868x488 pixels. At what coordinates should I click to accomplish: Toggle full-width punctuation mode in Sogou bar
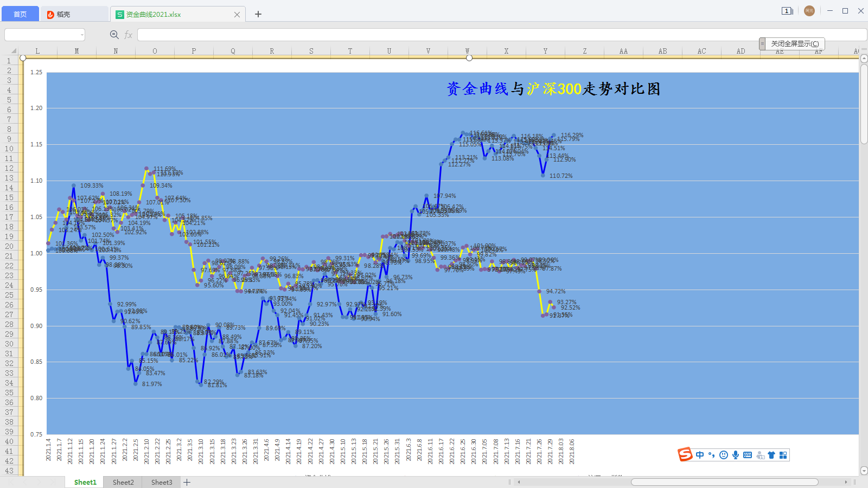tap(711, 455)
